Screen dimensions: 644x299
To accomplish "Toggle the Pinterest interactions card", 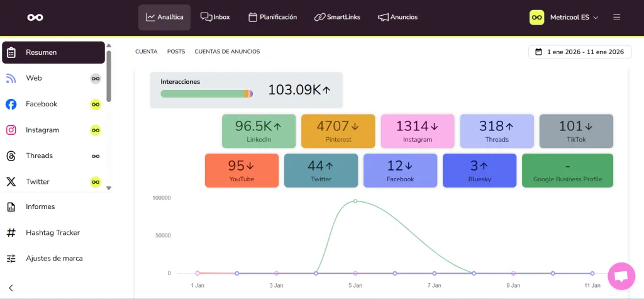I will [338, 131].
